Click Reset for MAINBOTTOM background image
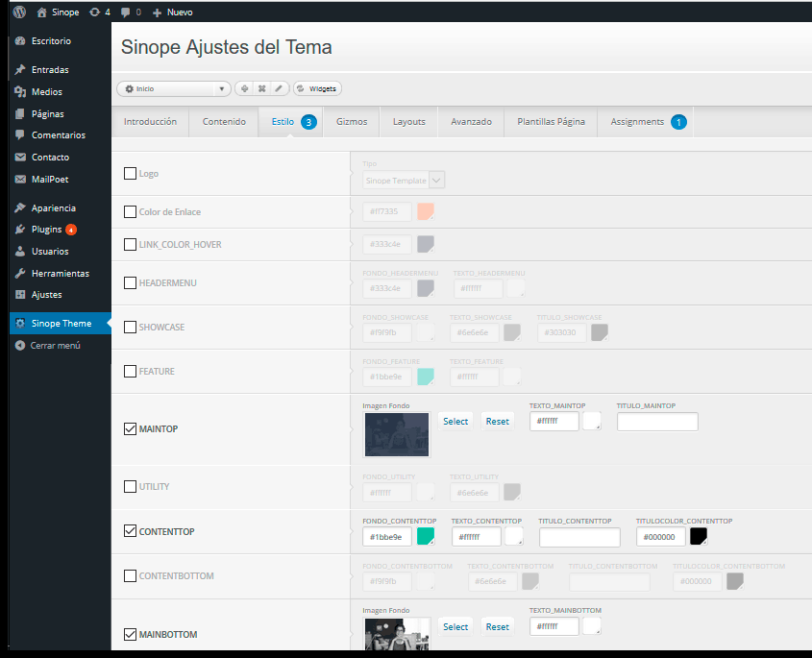The height and width of the screenshot is (658, 812). [497, 627]
